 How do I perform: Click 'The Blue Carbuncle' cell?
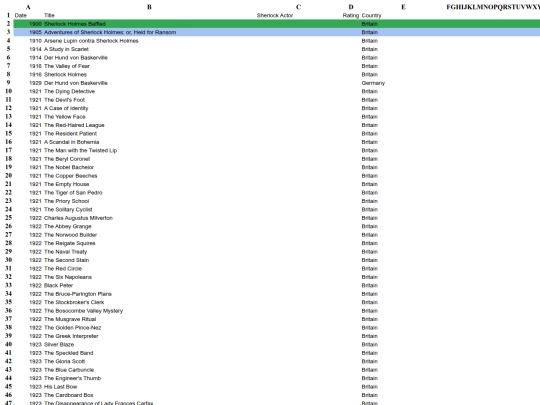point(69,370)
